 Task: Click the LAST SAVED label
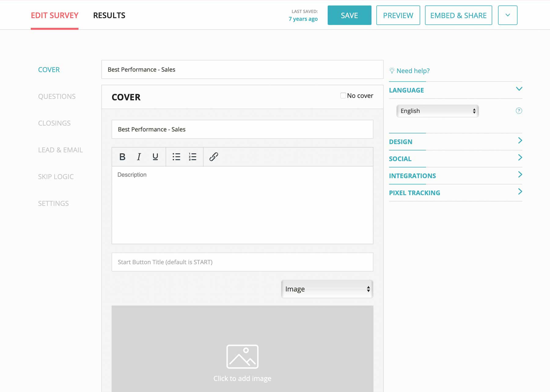point(305,11)
